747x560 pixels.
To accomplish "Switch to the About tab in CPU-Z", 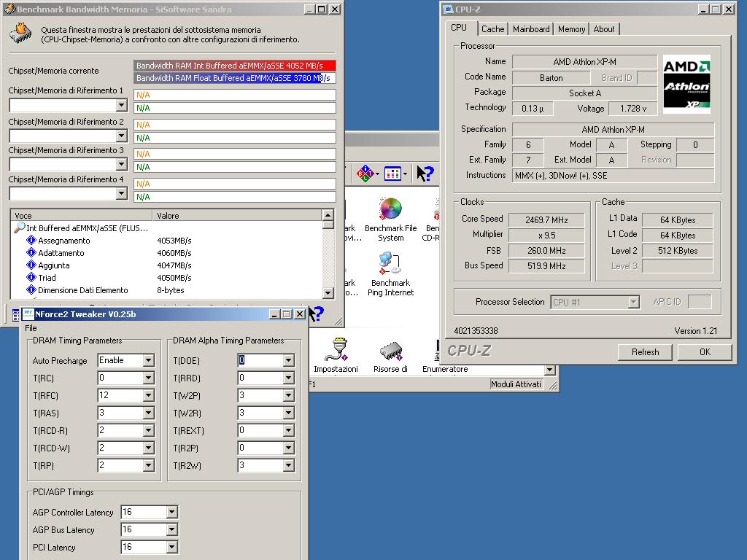I will point(604,29).
